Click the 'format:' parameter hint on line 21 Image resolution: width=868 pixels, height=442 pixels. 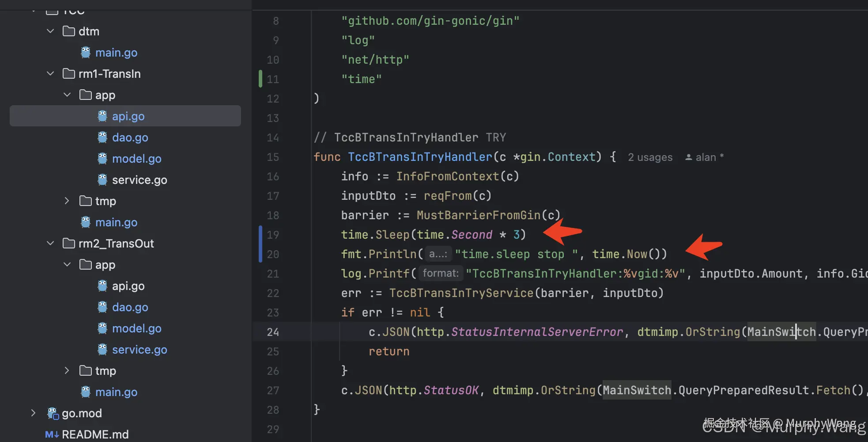coord(441,274)
